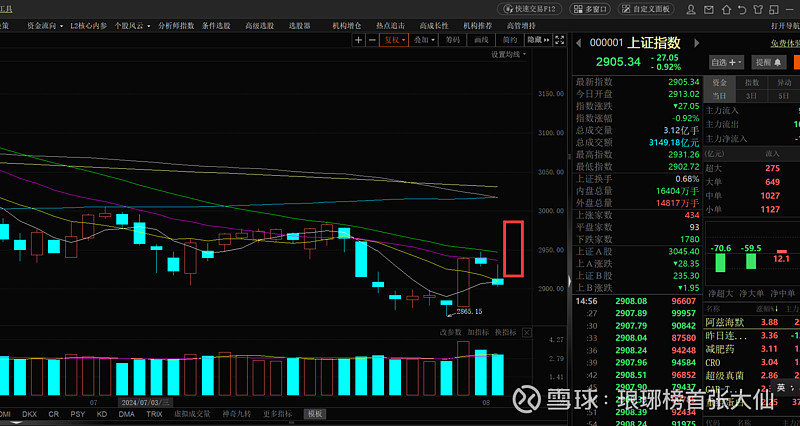Select DMA indicator tab

127,414
